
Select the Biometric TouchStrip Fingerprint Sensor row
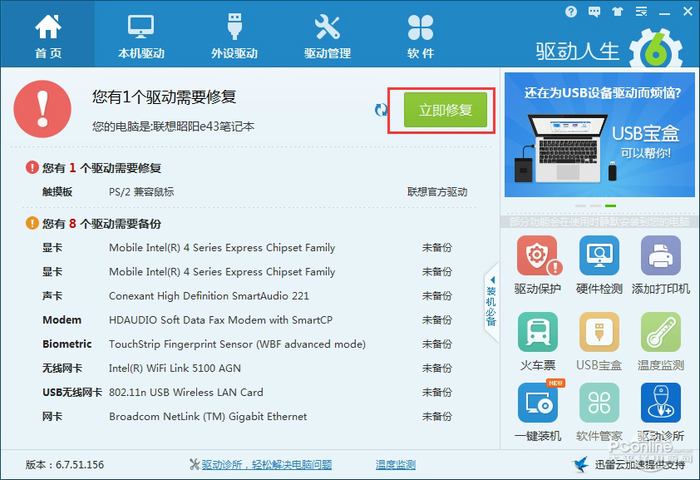point(247,344)
